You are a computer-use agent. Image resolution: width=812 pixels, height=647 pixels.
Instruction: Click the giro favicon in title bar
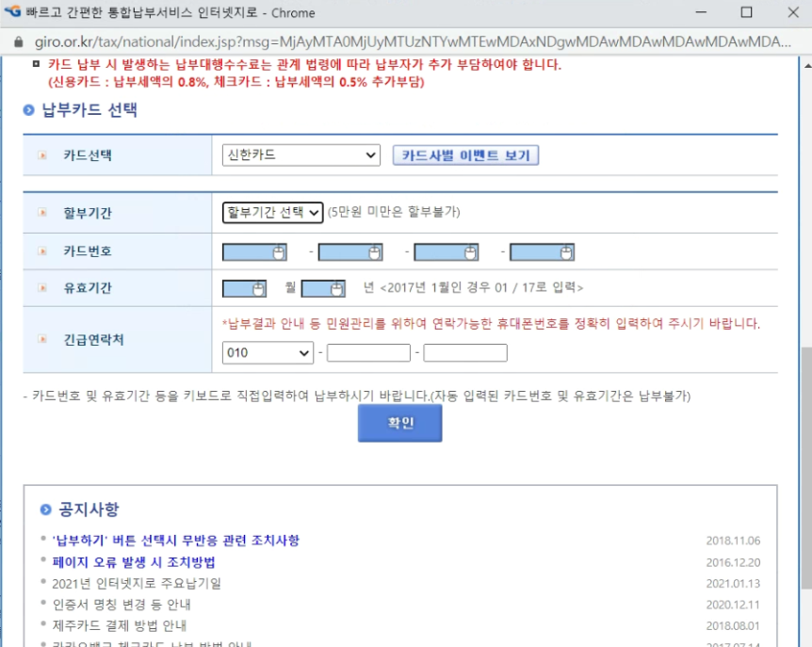[12, 11]
